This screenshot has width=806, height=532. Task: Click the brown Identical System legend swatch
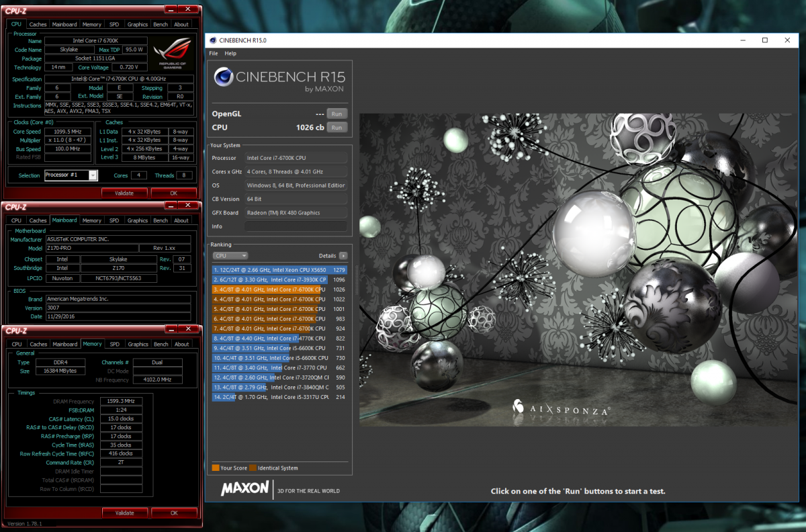coord(253,468)
